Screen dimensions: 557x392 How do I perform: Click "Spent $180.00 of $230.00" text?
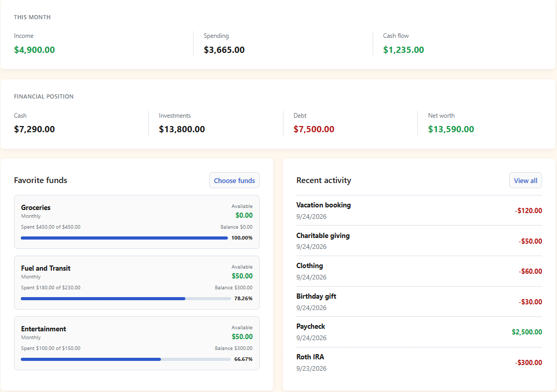point(50,288)
